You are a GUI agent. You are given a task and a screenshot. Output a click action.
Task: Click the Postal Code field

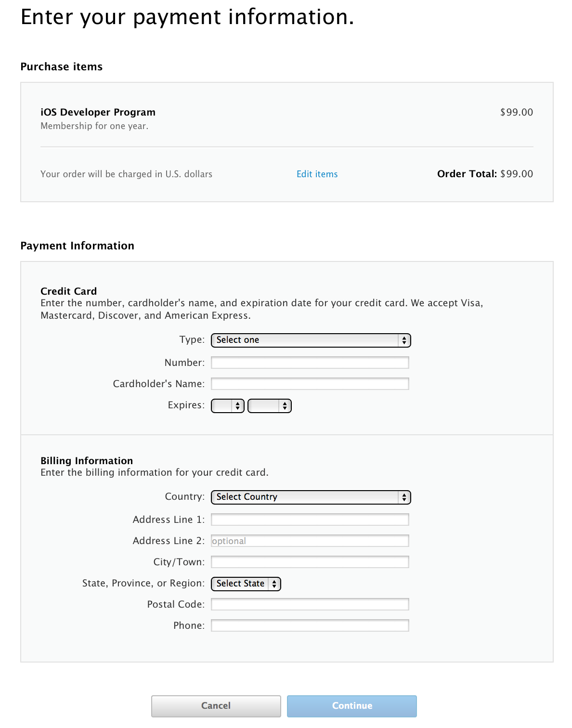tap(310, 604)
